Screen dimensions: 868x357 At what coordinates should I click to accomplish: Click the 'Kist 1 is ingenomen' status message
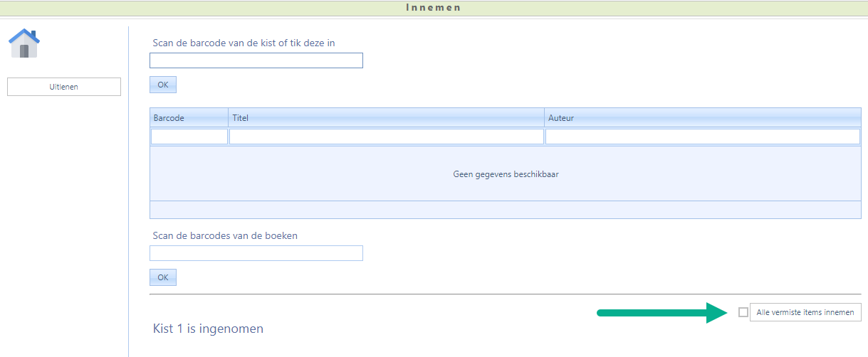point(208,329)
